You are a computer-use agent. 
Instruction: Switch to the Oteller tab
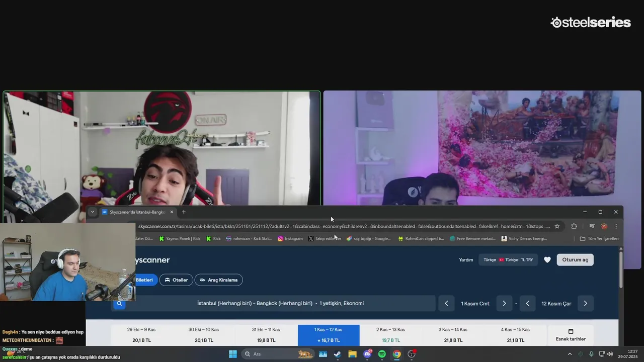point(176,280)
